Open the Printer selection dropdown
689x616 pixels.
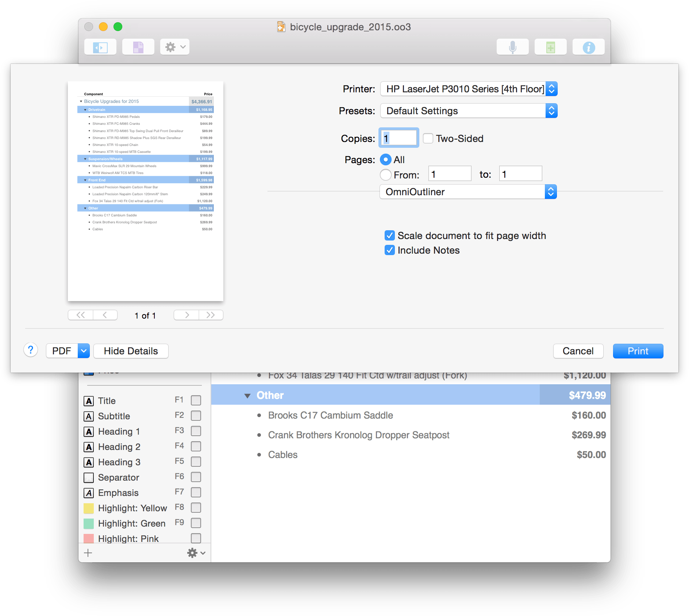[469, 89]
